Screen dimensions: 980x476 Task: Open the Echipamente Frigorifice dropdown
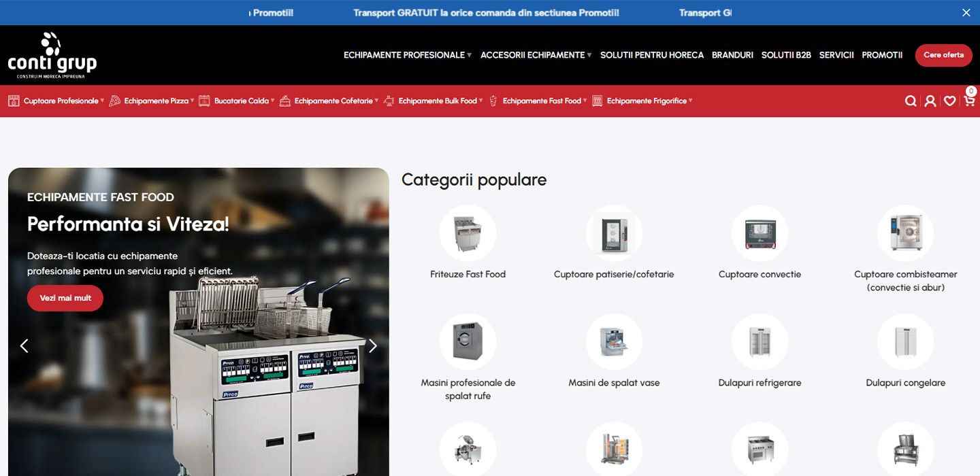click(647, 101)
